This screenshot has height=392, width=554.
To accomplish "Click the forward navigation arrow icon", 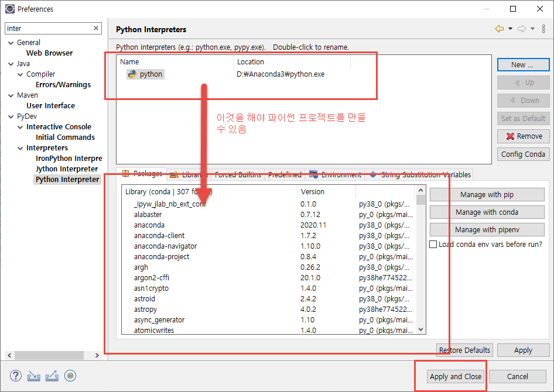I will pyautogui.click(x=522, y=29).
